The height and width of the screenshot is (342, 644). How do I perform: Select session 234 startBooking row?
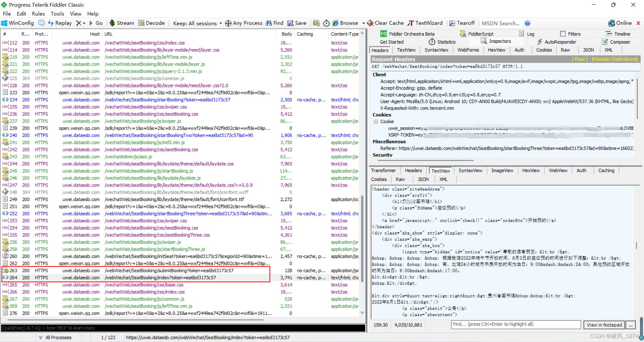[x=180, y=99]
